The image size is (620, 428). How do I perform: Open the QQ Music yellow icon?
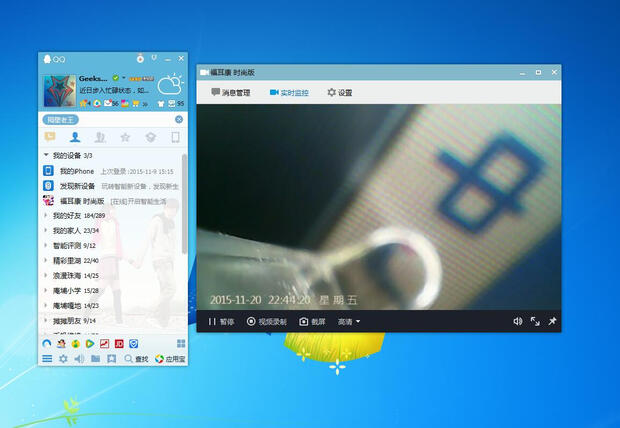[76, 344]
